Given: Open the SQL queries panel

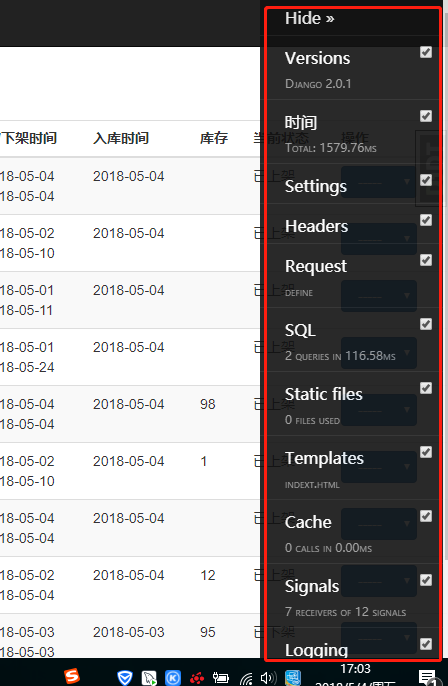Looking at the screenshot, I should pyautogui.click(x=300, y=330).
